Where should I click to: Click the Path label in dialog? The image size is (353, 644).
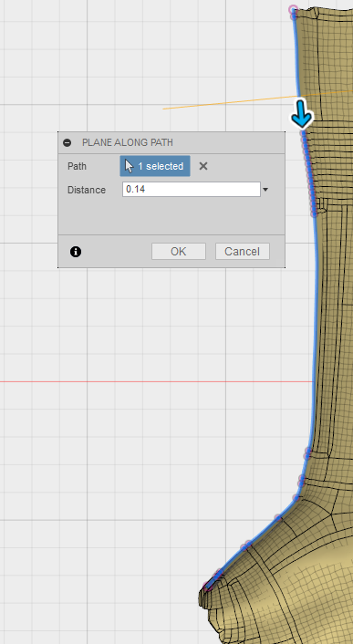pyautogui.click(x=77, y=166)
